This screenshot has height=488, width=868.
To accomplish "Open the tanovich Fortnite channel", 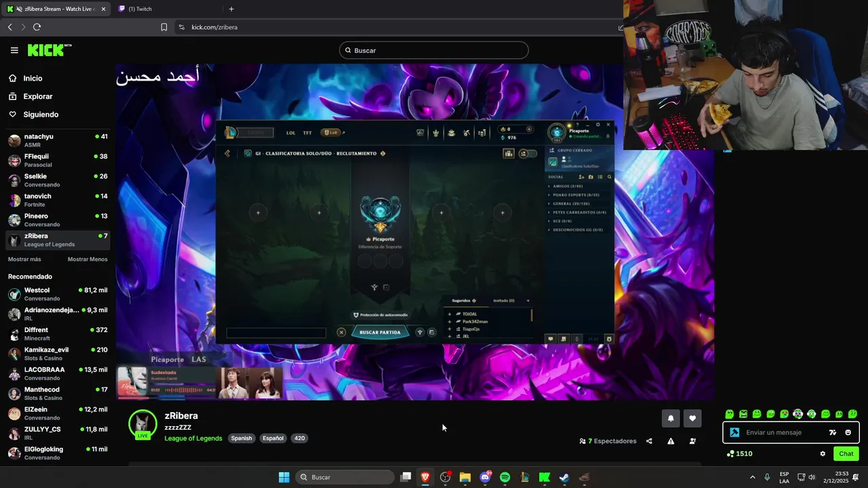I will point(58,200).
